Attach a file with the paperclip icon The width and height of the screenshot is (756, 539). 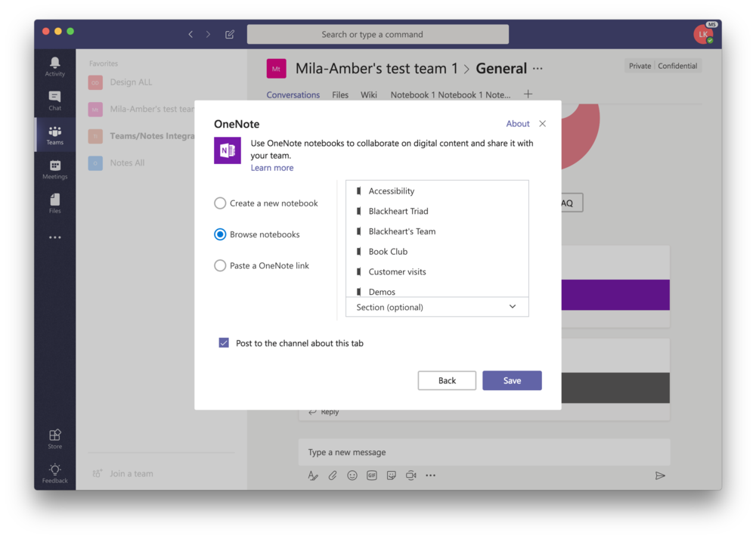pyautogui.click(x=333, y=475)
